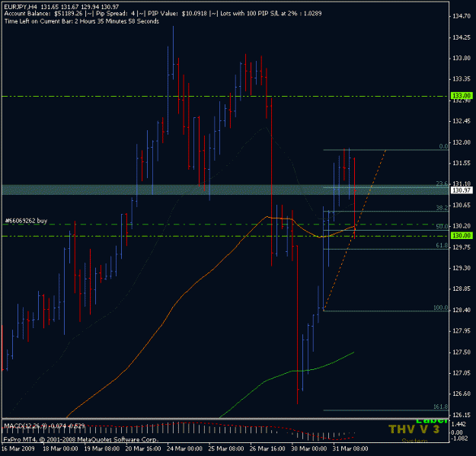This screenshot has width=476, height=456.
Task: Click the Account Balance $51189.26 readout
Action: (x=43, y=14)
